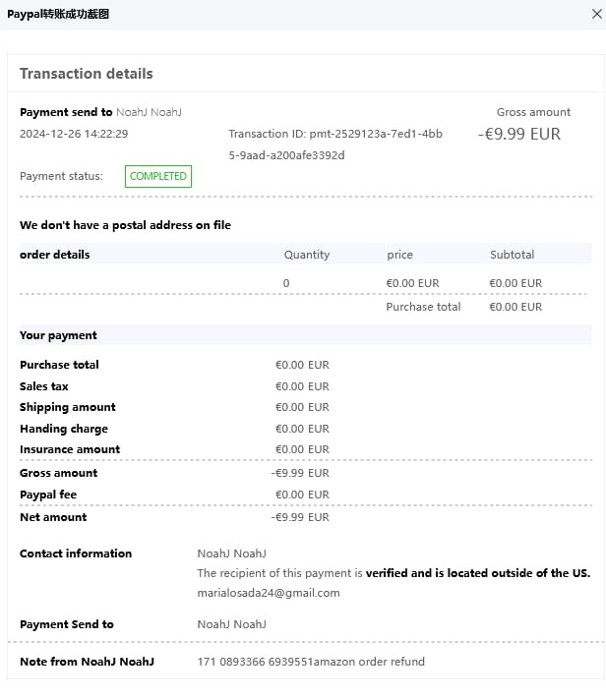
Task: Click the Sales tax row label
Action: [x=44, y=386]
